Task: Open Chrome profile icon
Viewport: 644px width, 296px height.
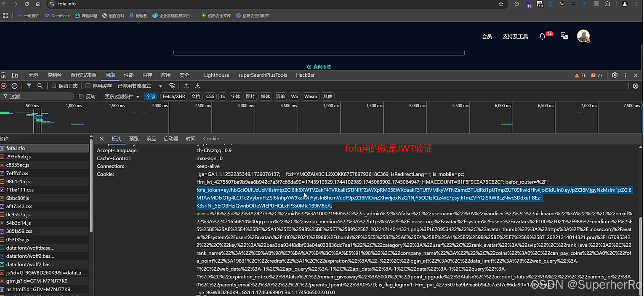Action: [x=625, y=4]
